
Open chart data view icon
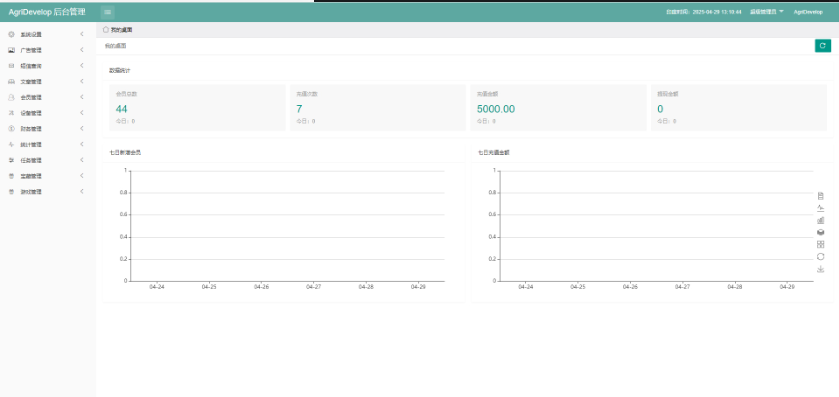tap(821, 196)
